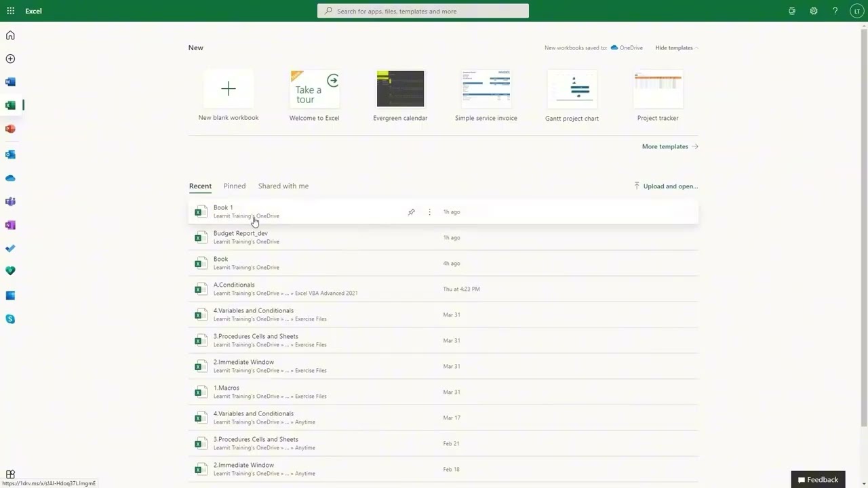Image resolution: width=868 pixels, height=488 pixels.
Task: Open Evergreen calendar template
Action: [400, 96]
